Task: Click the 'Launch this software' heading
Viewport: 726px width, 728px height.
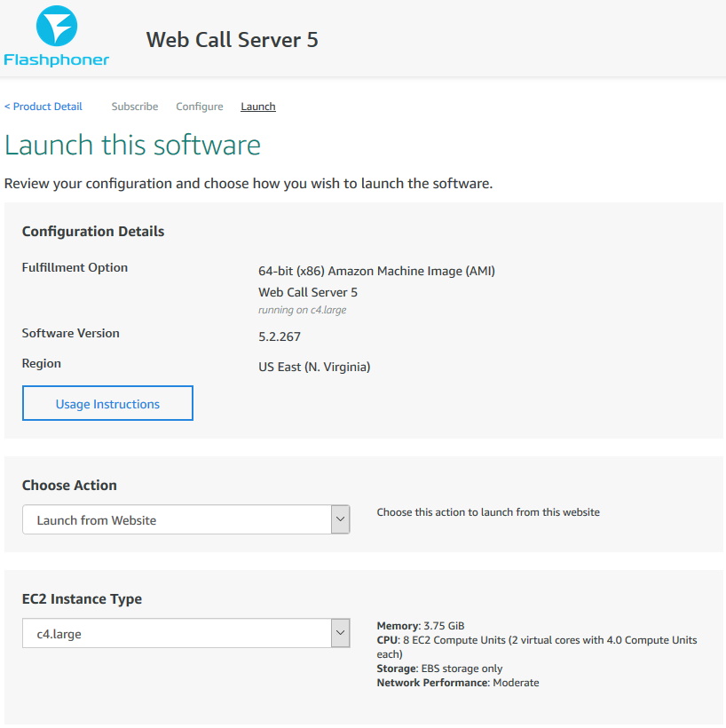Action: (x=133, y=146)
